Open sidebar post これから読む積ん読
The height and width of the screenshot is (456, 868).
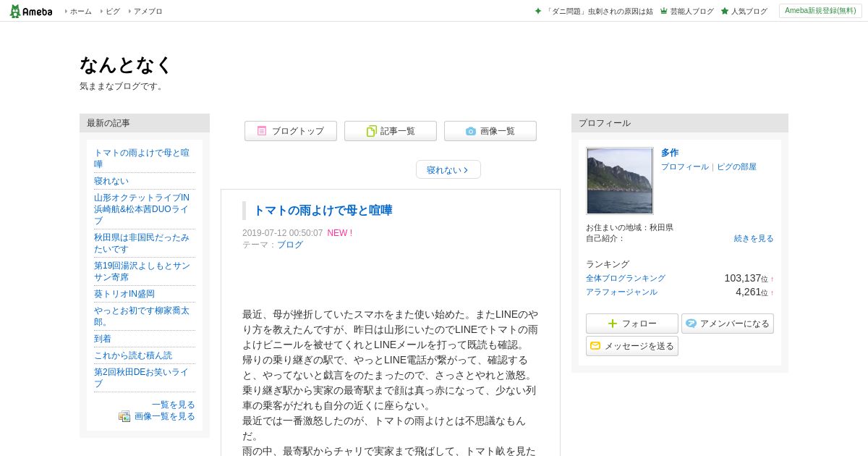click(x=133, y=355)
